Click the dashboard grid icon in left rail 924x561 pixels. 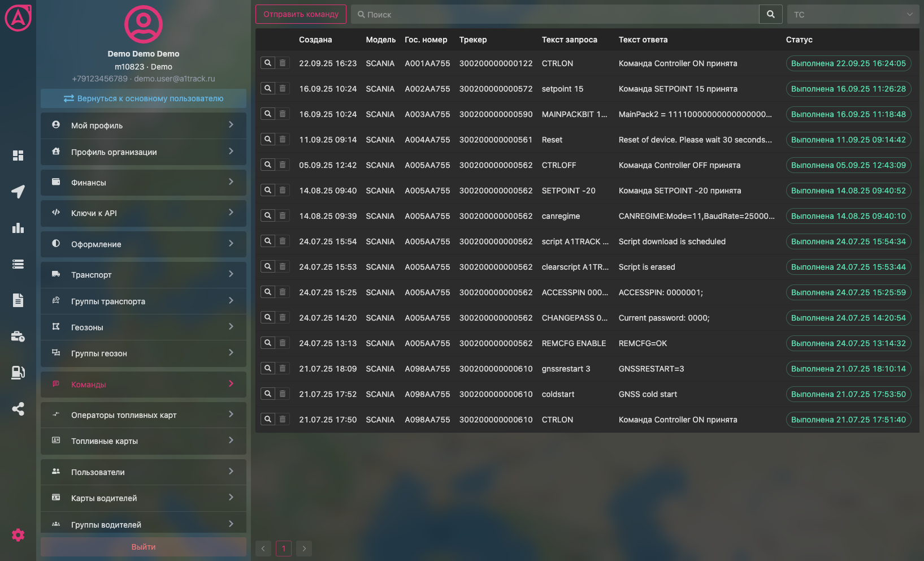[x=18, y=156]
